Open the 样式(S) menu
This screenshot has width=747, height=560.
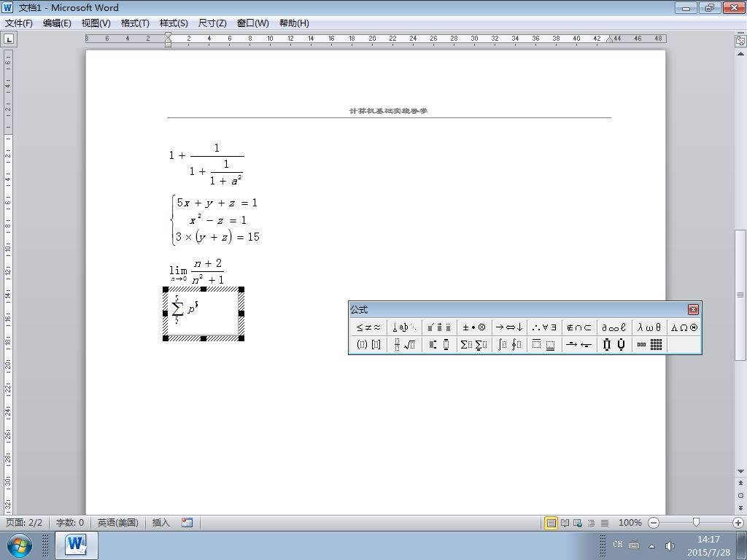[174, 23]
